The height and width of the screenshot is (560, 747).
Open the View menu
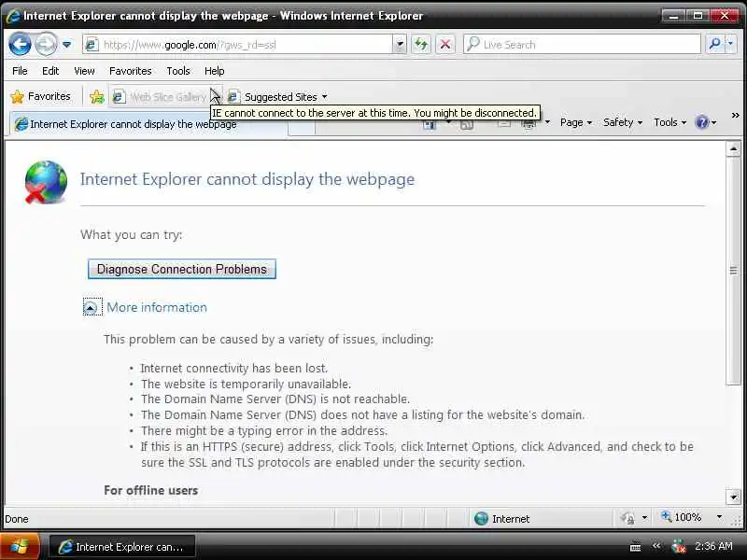tap(84, 71)
